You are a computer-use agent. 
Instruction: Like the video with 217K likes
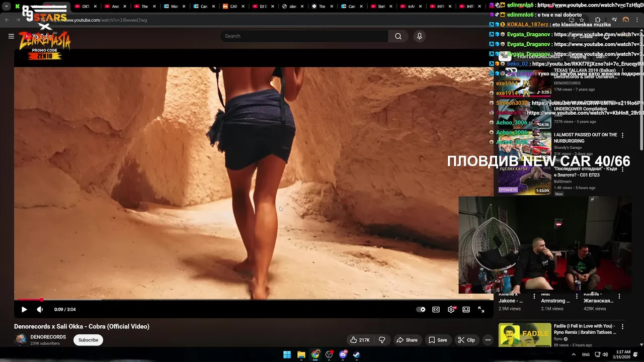360,340
